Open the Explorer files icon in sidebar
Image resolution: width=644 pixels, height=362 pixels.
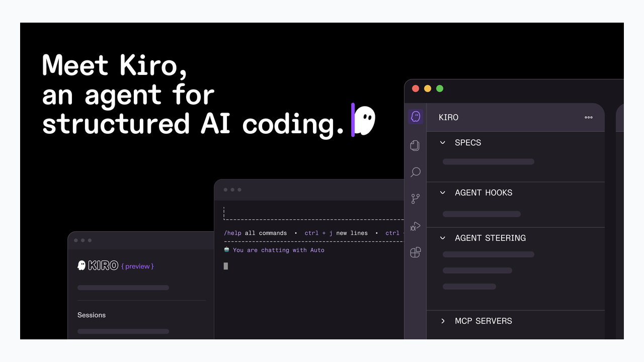pyautogui.click(x=415, y=145)
